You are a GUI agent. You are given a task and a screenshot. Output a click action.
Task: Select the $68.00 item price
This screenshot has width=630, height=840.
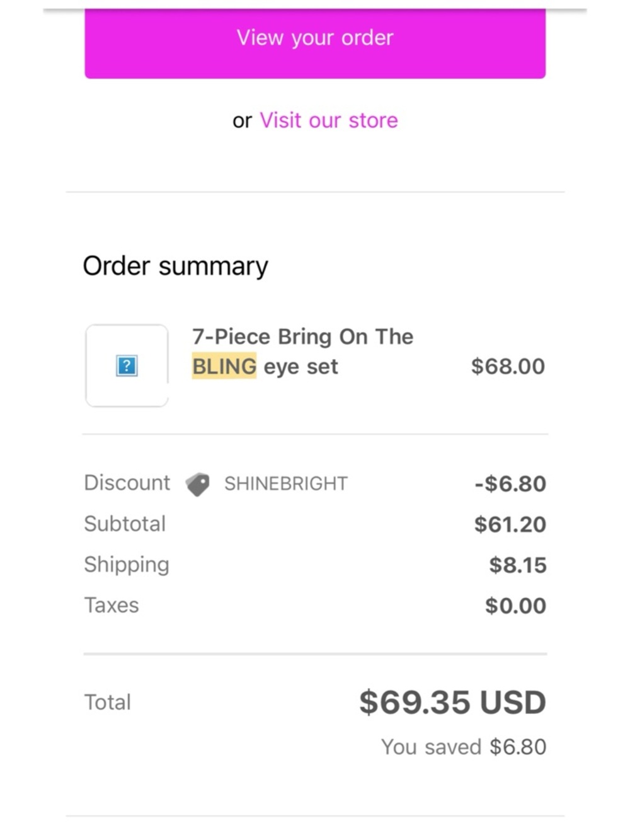508,366
